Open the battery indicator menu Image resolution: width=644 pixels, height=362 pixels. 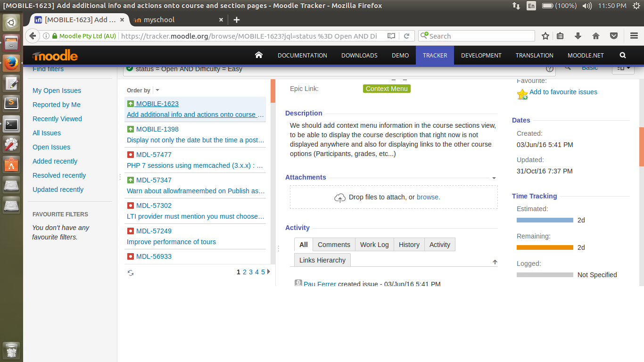(559, 6)
